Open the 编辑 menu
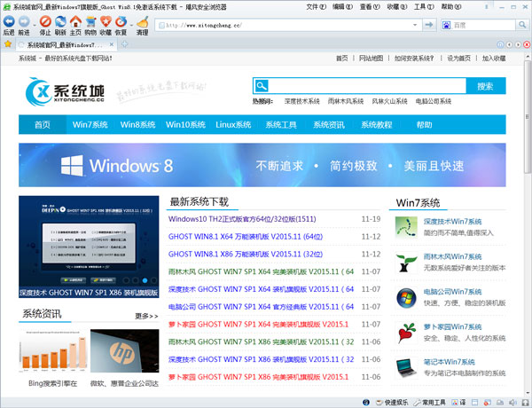Screen dimensions: 532x408 342,7
